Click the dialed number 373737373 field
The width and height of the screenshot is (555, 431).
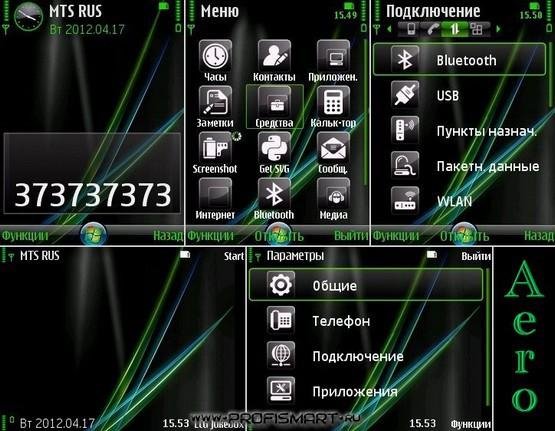(x=92, y=173)
